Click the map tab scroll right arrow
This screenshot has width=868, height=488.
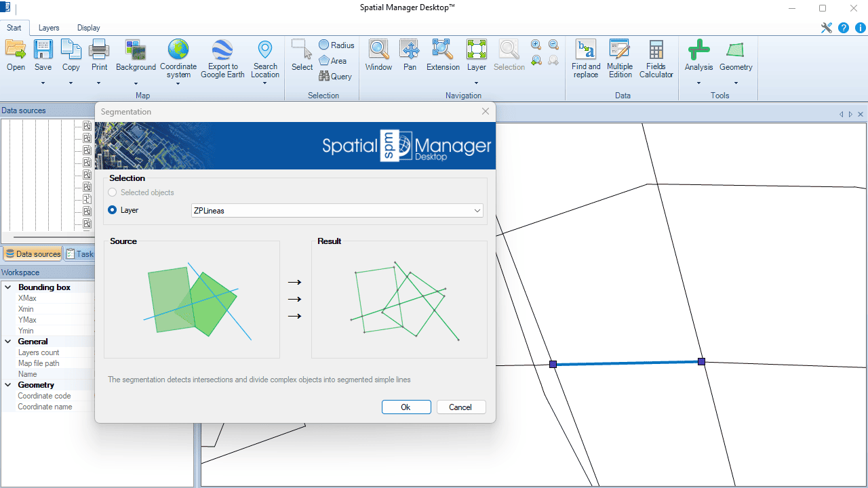coord(851,115)
